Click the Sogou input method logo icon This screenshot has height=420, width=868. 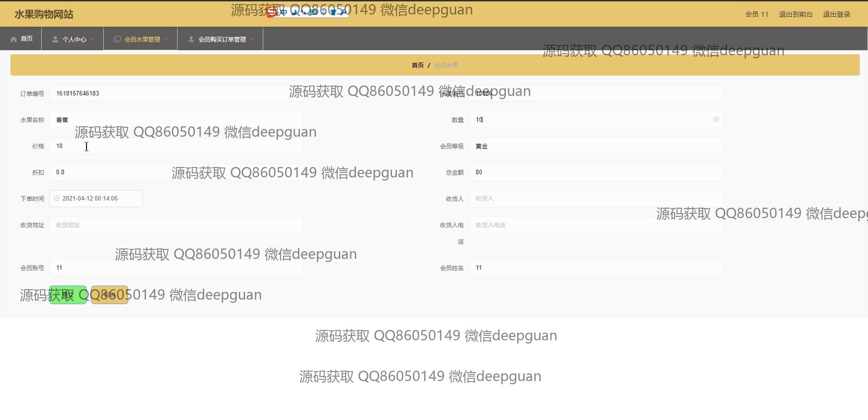point(271,13)
